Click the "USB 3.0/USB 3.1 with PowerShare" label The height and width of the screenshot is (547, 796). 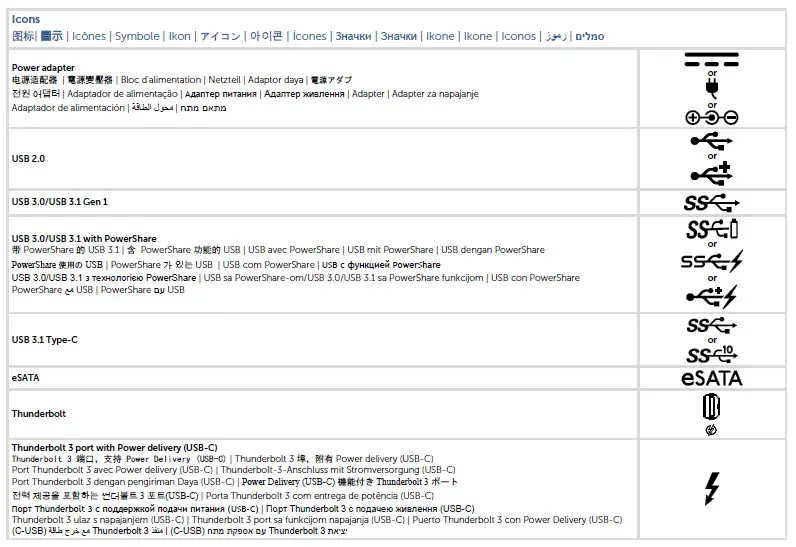click(x=84, y=238)
